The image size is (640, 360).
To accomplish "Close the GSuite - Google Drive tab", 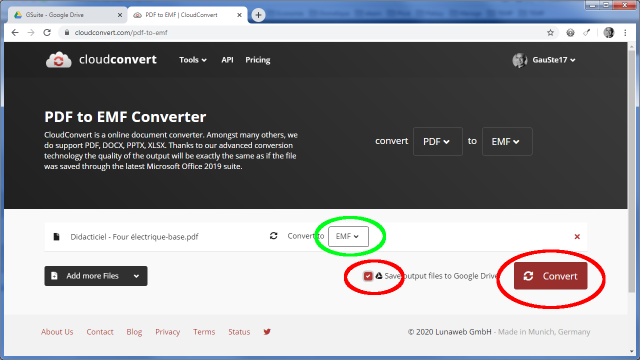I will [x=120, y=15].
